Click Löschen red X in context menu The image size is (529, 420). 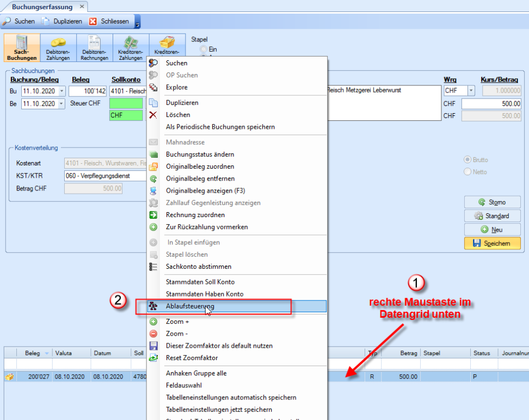coord(153,115)
